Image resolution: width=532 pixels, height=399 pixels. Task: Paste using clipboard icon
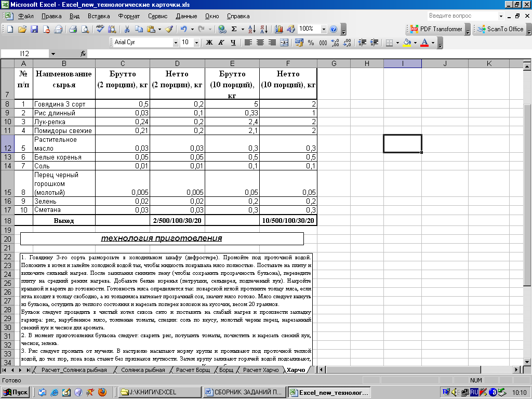tap(151, 29)
